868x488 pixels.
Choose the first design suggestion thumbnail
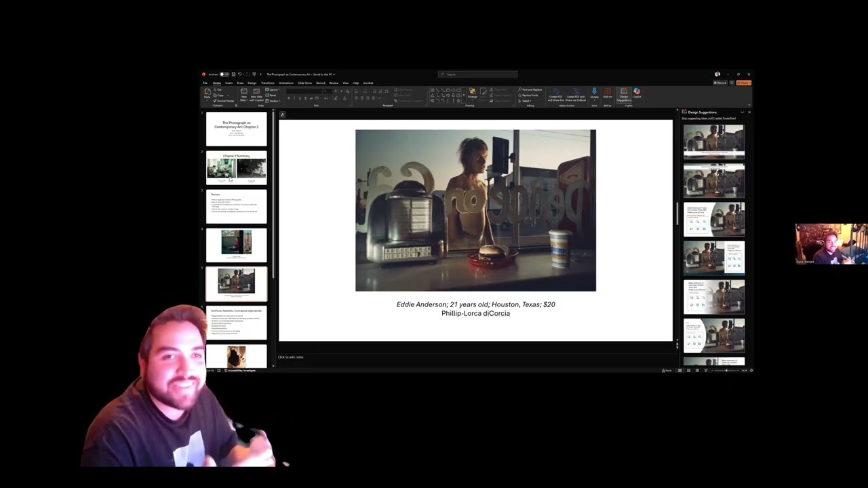click(713, 141)
